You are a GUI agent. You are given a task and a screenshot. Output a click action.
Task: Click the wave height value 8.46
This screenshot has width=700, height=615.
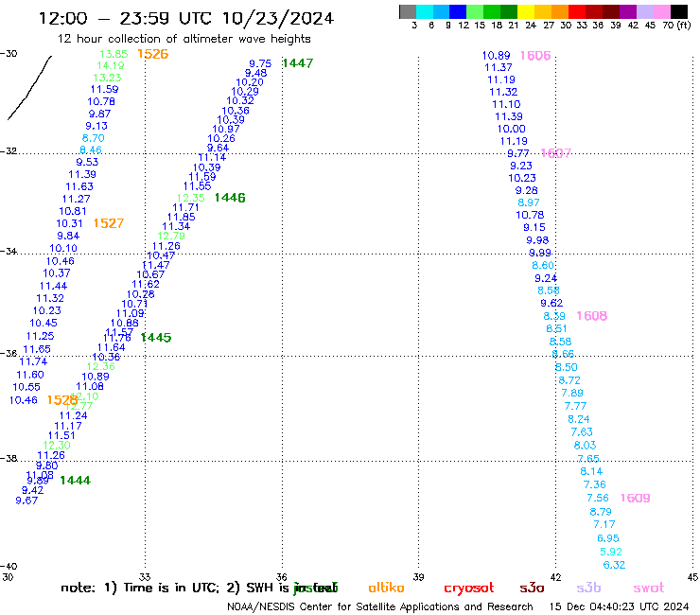(x=91, y=150)
